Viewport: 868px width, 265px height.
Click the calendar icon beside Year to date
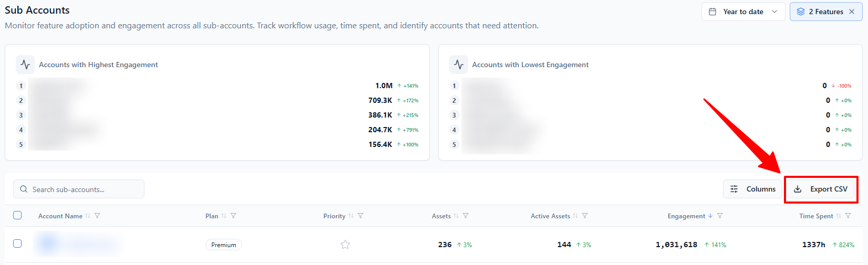(712, 12)
